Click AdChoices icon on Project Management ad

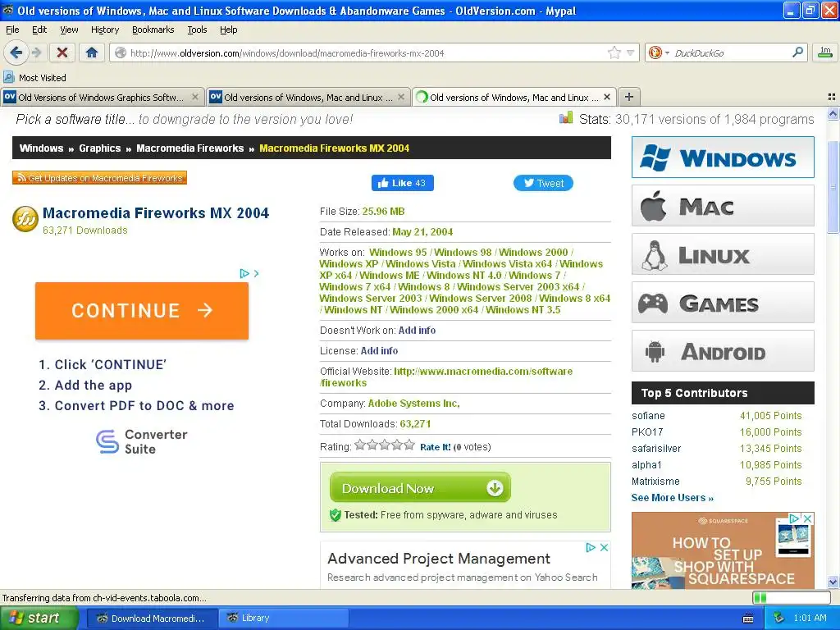click(x=591, y=547)
